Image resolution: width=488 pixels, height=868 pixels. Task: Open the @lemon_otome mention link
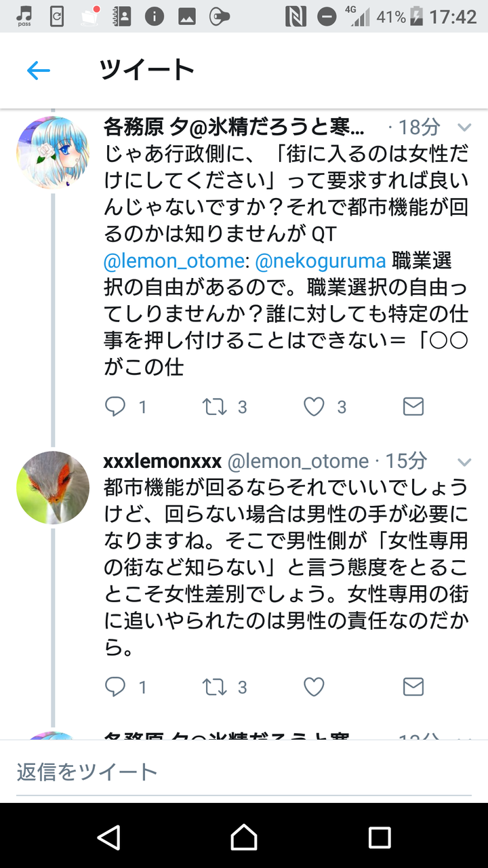[175, 260]
